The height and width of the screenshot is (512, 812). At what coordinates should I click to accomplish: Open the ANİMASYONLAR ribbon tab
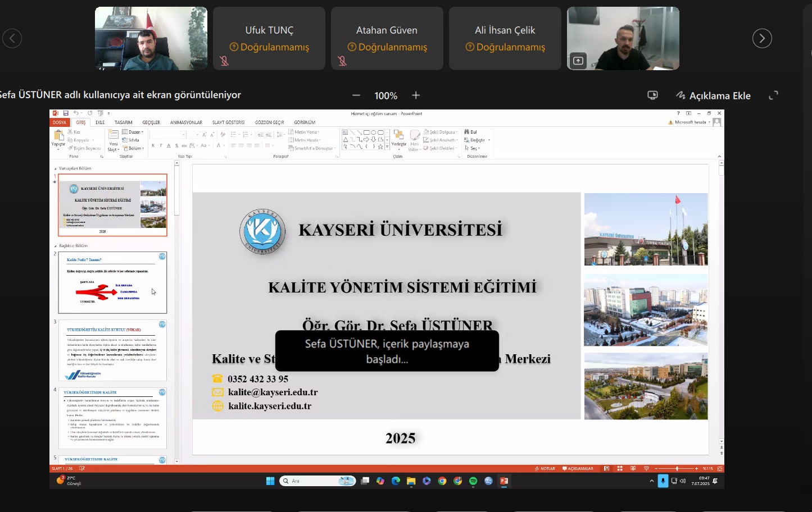point(186,122)
